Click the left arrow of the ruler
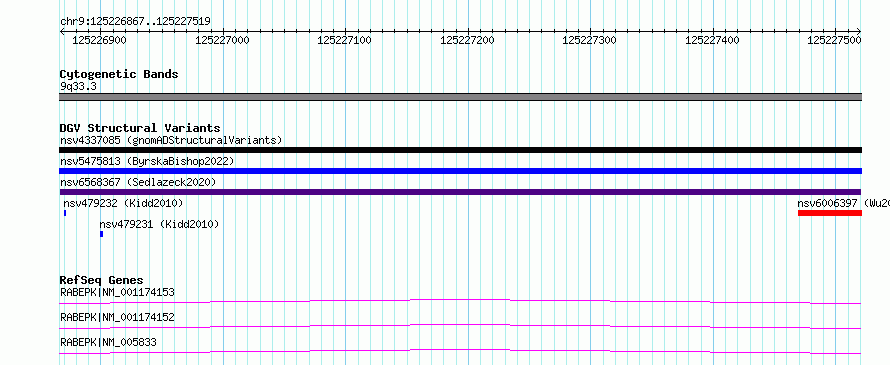This screenshot has height=365, width=890. pyautogui.click(x=62, y=31)
